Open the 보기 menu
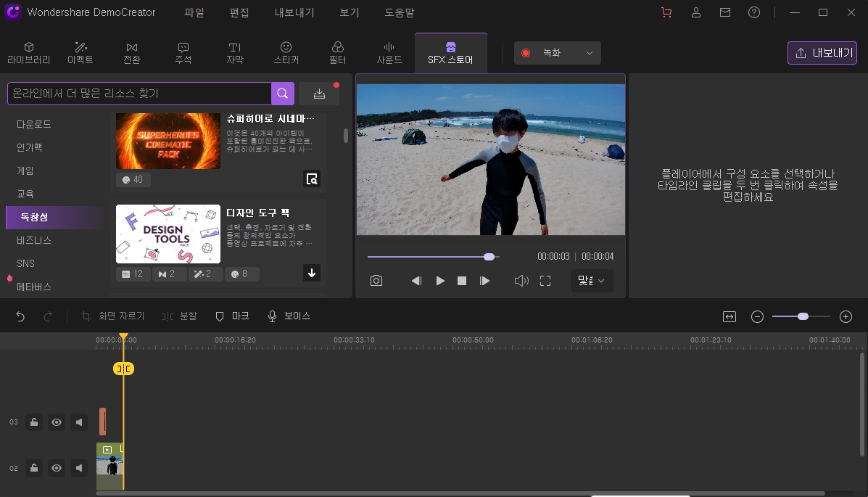Screen dimensions: 868x497 (350, 12)
